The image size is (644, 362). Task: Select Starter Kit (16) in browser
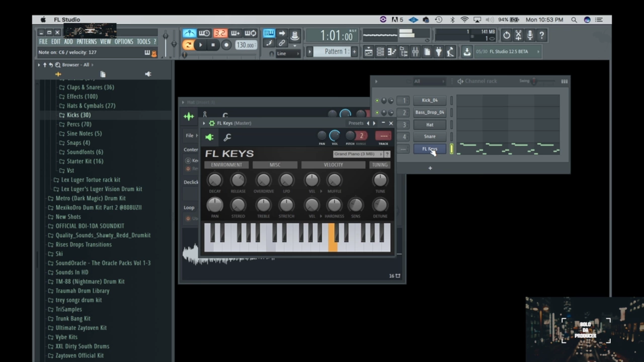coord(85,161)
